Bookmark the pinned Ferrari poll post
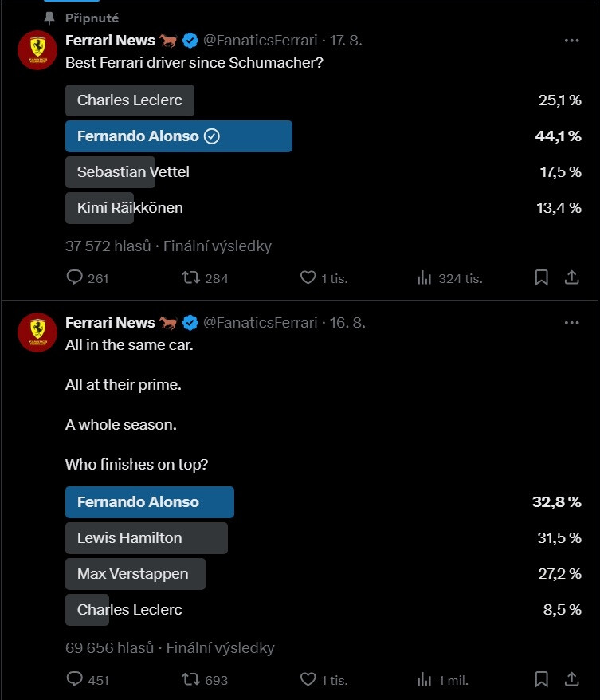This screenshot has height=700, width=600. click(542, 277)
